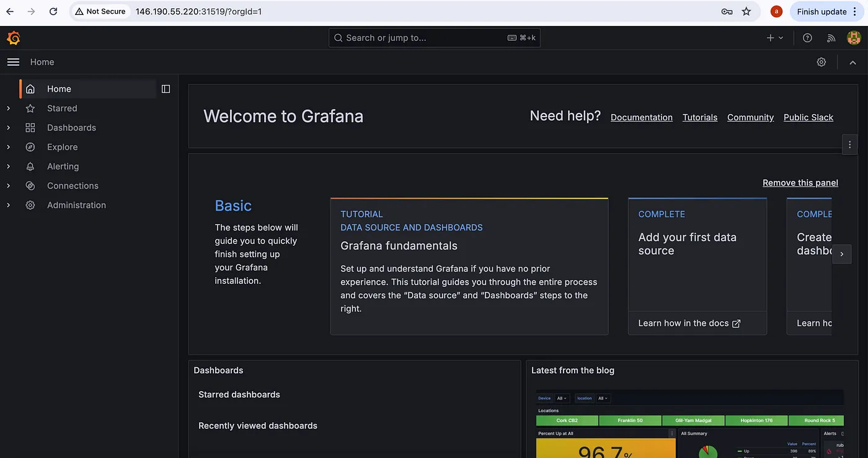Open the Tutorials link
This screenshot has height=458, width=868.
click(700, 117)
